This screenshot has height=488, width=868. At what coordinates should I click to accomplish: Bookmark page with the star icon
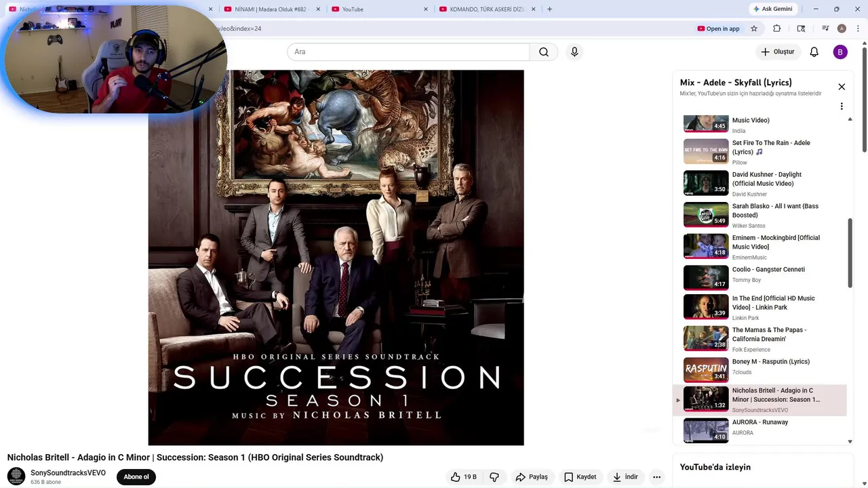coord(754,28)
